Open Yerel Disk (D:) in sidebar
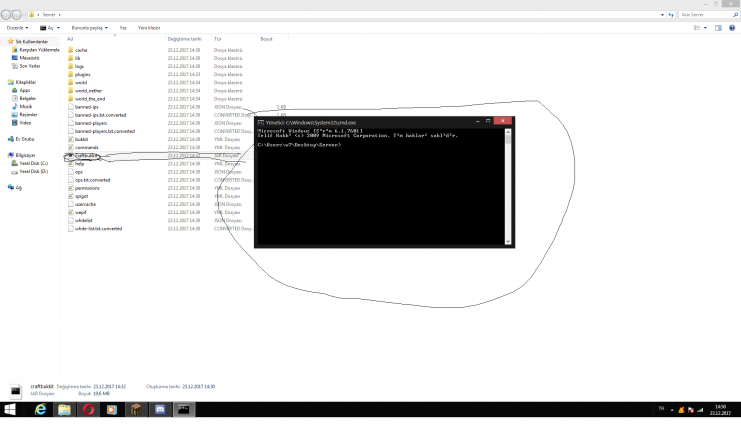Screen dimensions: 741x445 [34, 171]
